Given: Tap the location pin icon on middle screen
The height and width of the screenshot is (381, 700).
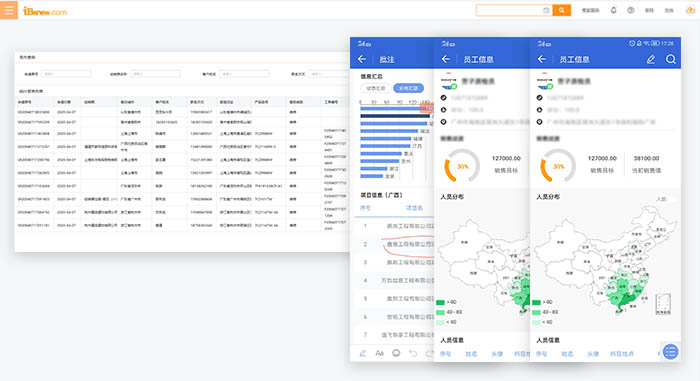Looking at the screenshot, I should [x=443, y=122].
